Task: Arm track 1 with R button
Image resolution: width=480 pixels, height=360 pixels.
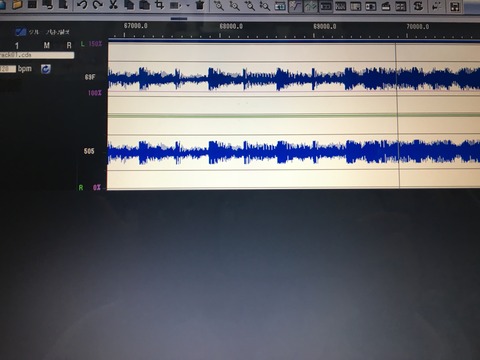Action: click(x=69, y=45)
